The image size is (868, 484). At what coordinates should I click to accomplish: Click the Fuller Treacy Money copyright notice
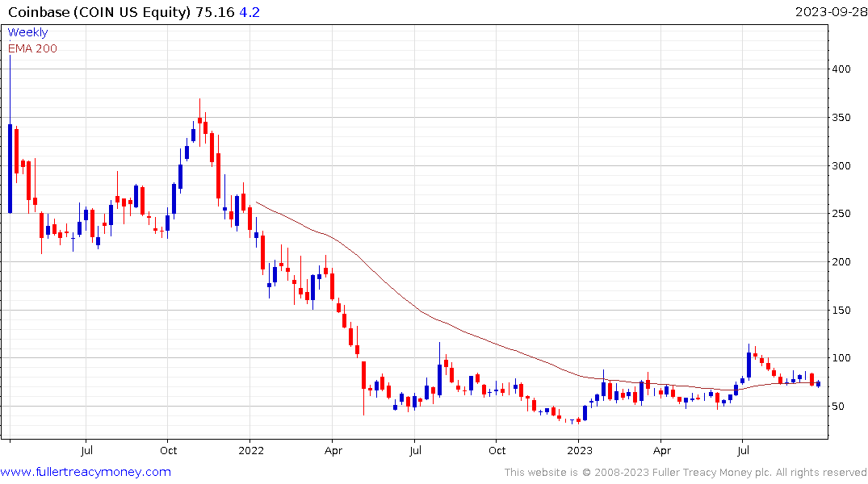pos(686,473)
